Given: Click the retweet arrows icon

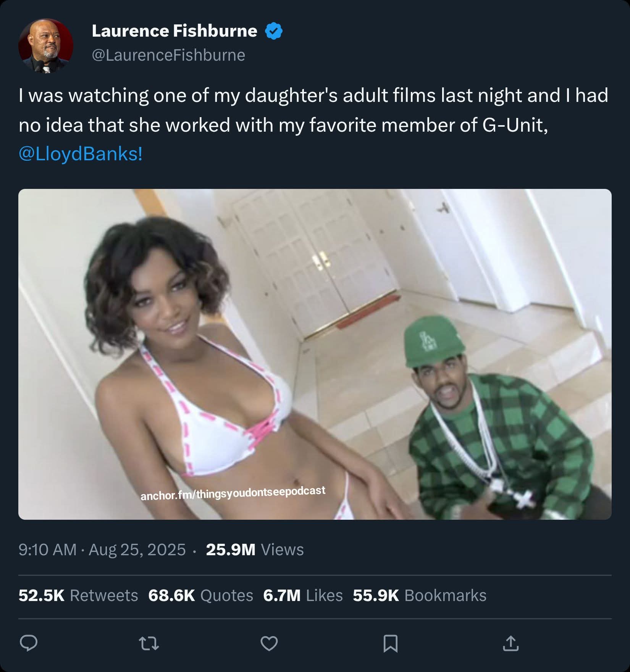Looking at the screenshot, I should [x=149, y=643].
